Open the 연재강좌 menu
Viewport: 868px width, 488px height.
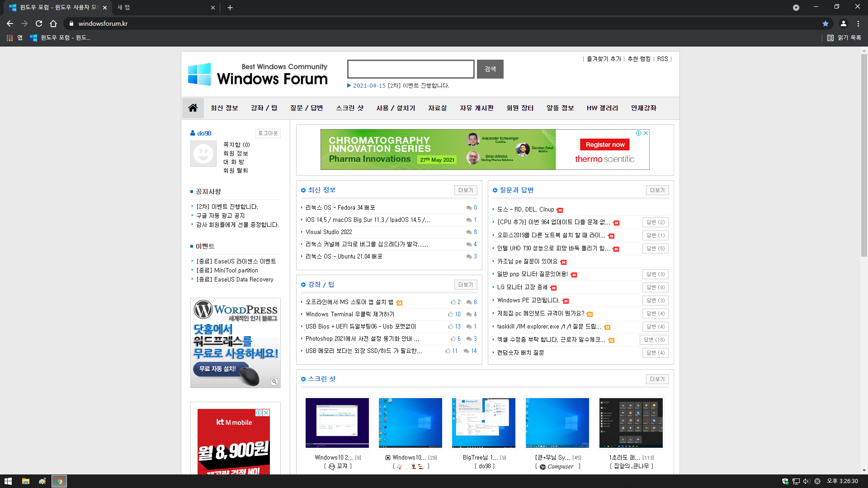click(644, 108)
